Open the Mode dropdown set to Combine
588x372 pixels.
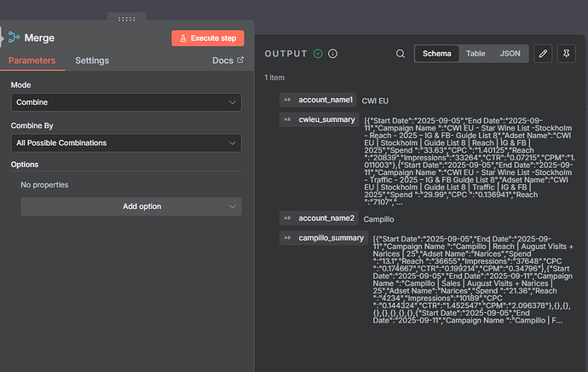126,102
